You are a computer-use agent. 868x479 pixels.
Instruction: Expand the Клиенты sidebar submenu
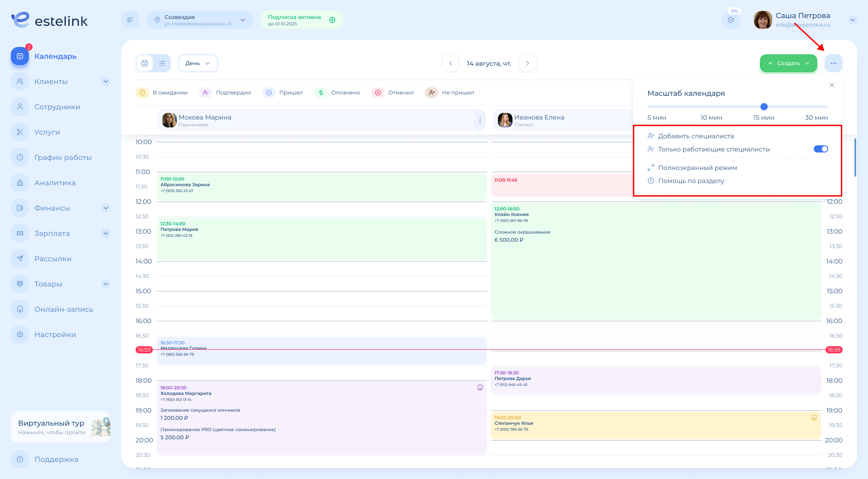coord(105,82)
